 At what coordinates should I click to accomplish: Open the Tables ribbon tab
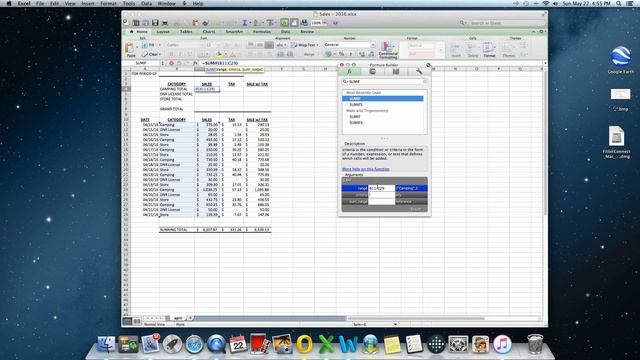point(186,31)
